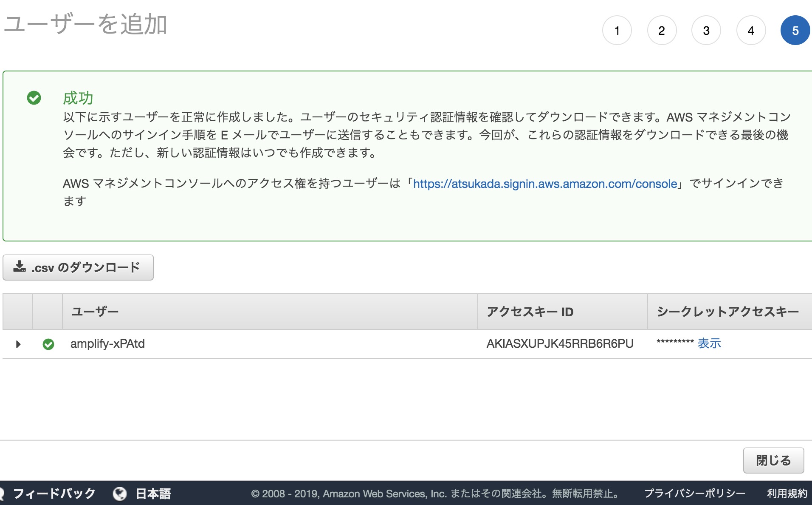Expand the amplify-xPAtd user row
The height and width of the screenshot is (505, 812).
[18, 344]
